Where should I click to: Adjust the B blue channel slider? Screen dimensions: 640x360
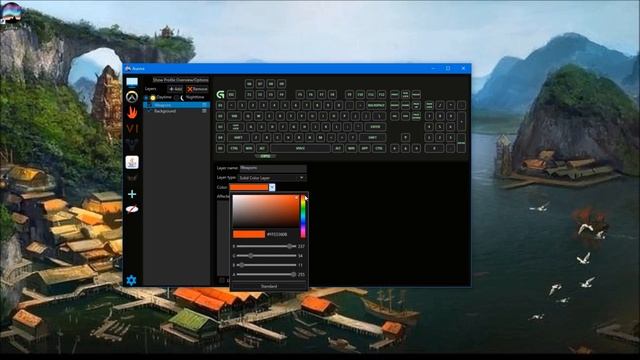pos(266,265)
